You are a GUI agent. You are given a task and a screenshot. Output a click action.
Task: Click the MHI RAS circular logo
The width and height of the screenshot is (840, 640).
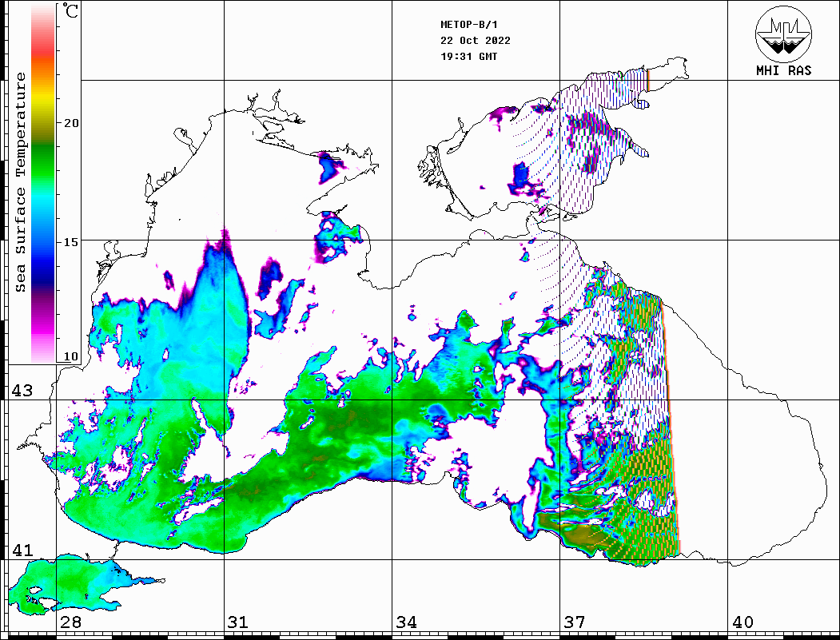(x=783, y=33)
